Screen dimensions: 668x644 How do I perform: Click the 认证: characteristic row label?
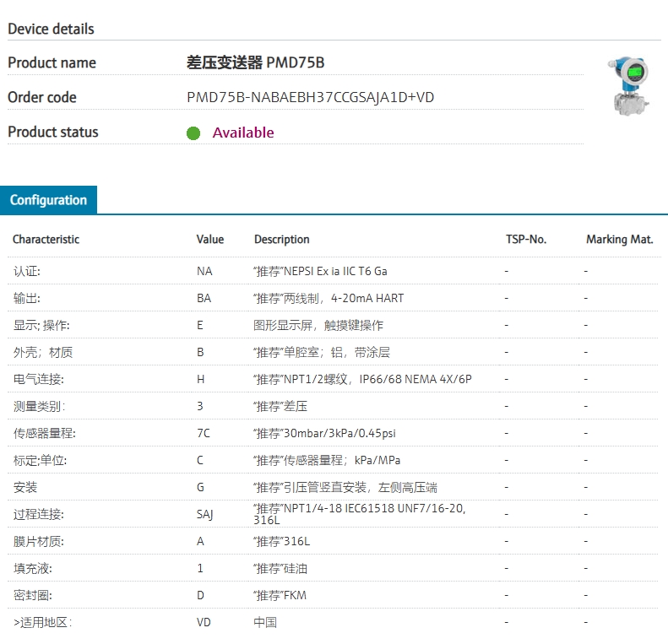(x=26, y=271)
